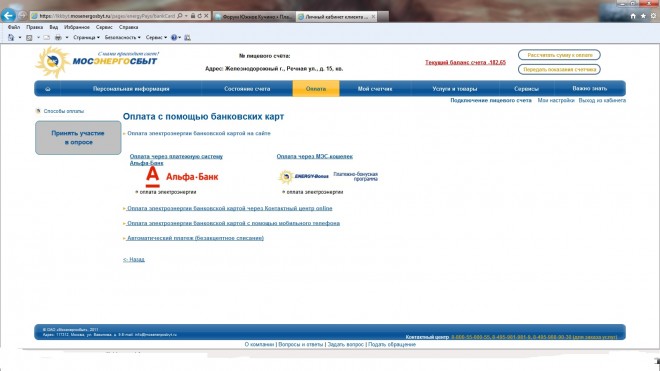This screenshot has width=660, height=371.
Task: Click the browser favorites star icon
Action: [643, 16]
